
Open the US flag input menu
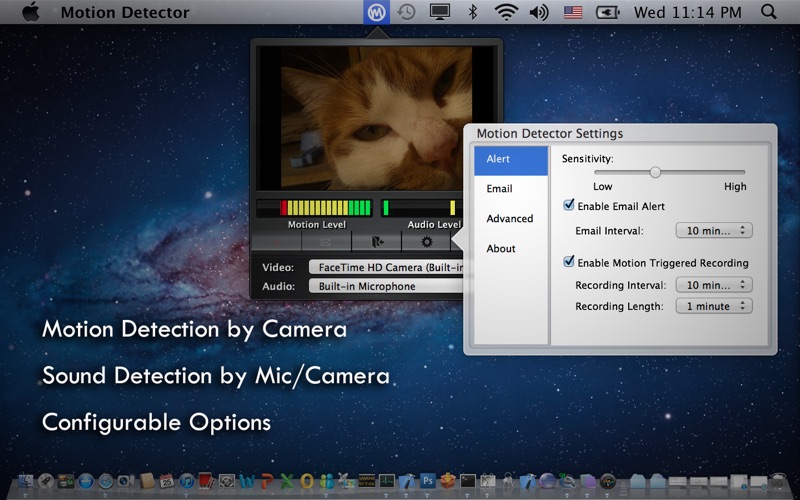[573, 12]
